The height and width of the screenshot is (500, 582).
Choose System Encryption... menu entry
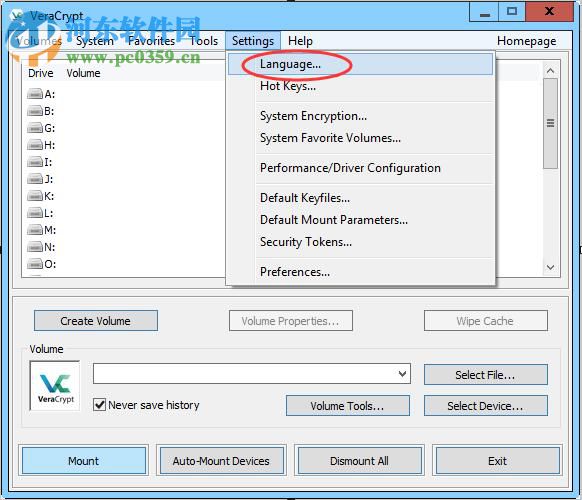[x=360, y=116]
